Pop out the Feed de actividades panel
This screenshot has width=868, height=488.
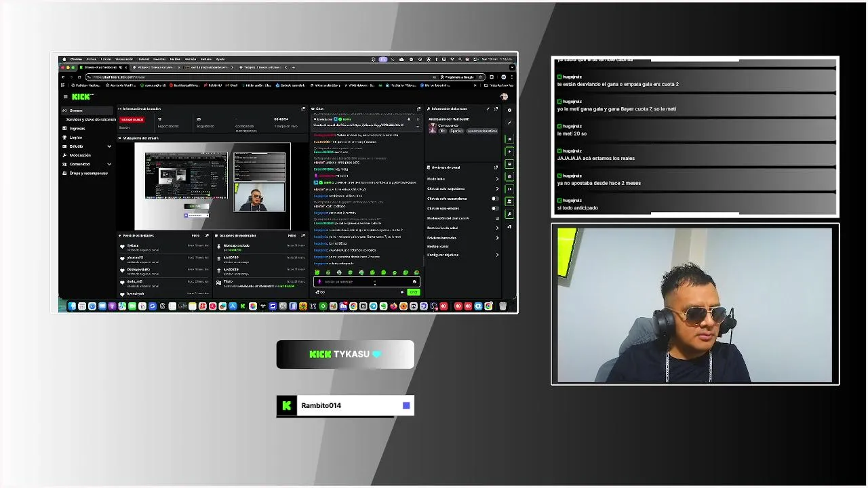tap(206, 235)
